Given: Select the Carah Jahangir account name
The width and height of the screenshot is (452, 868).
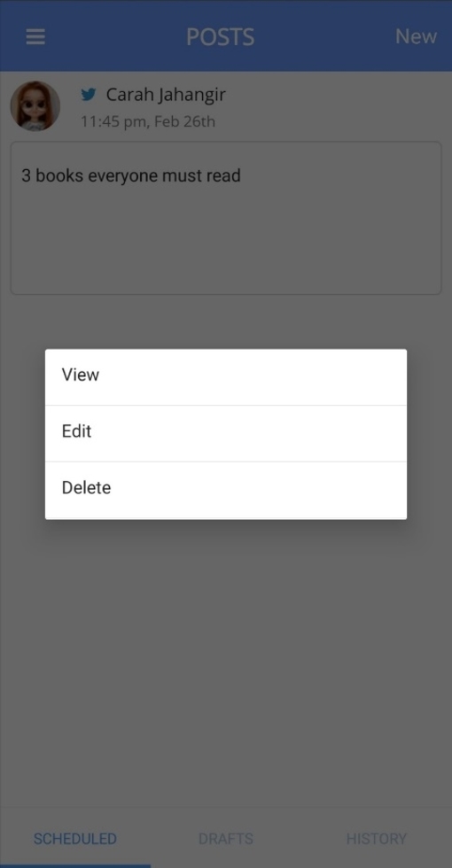Looking at the screenshot, I should 166,95.
